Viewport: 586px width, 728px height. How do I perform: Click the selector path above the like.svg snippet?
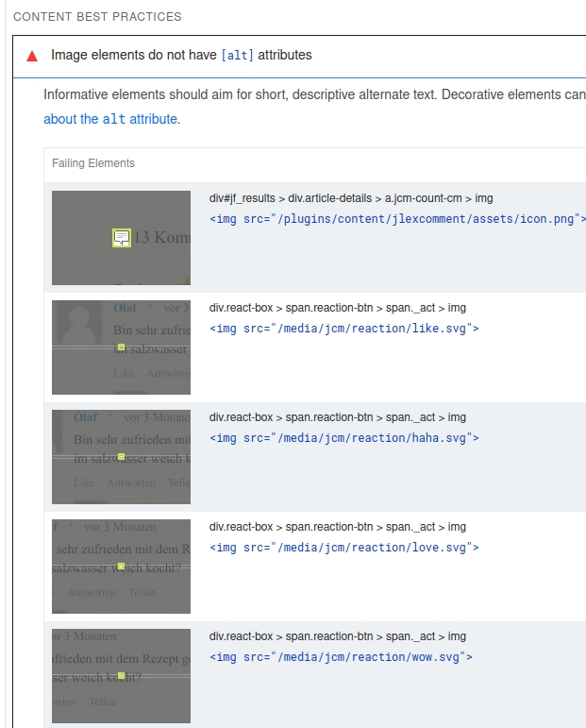coord(337,308)
